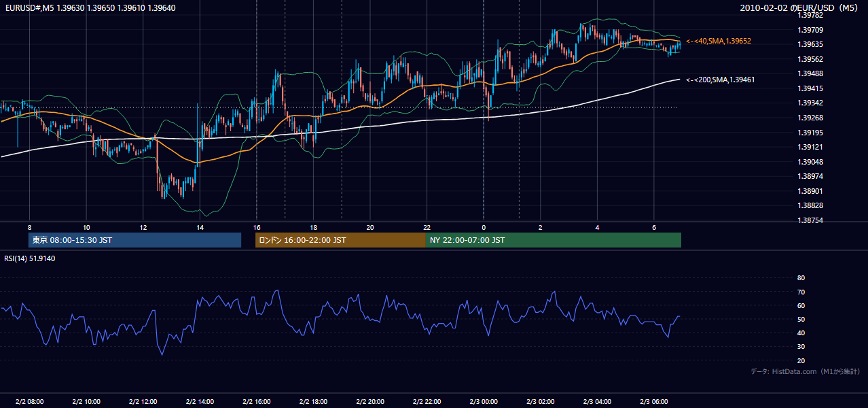Click RSI scale level 50
This screenshot has height=408, width=868.
click(801, 319)
